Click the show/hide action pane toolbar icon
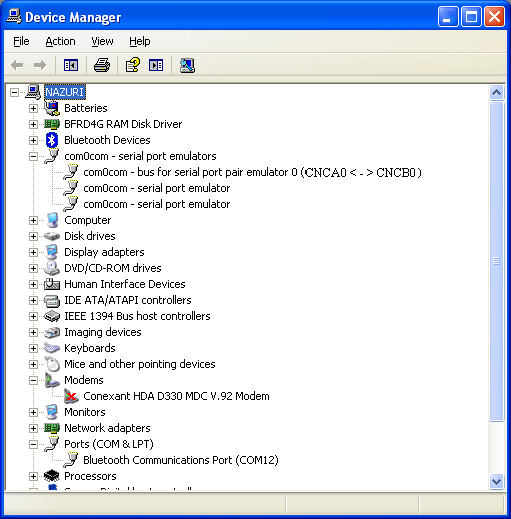Image resolution: width=511 pixels, height=519 pixels. (x=156, y=65)
